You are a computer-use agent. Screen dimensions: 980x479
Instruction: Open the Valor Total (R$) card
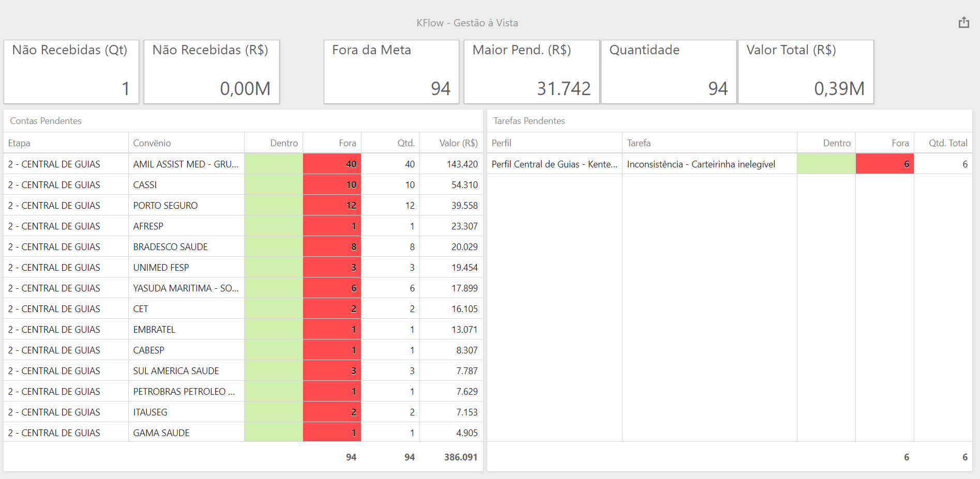[x=806, y=72]
